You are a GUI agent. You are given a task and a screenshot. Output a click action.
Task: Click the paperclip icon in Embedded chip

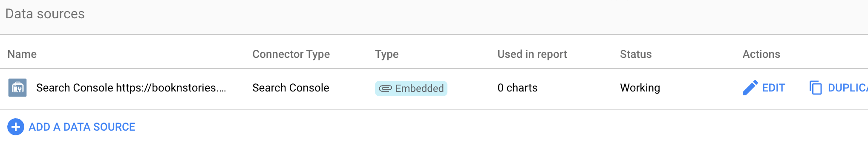[385, 89]
